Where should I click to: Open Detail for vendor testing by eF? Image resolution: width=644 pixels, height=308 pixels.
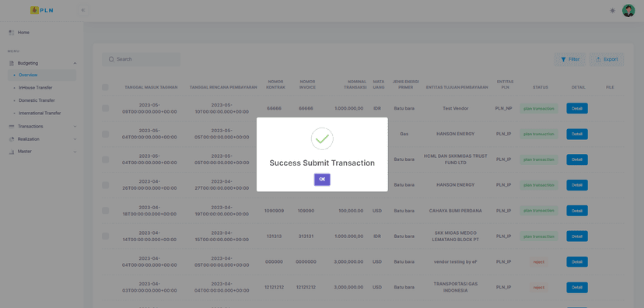(x=577, y=262)
